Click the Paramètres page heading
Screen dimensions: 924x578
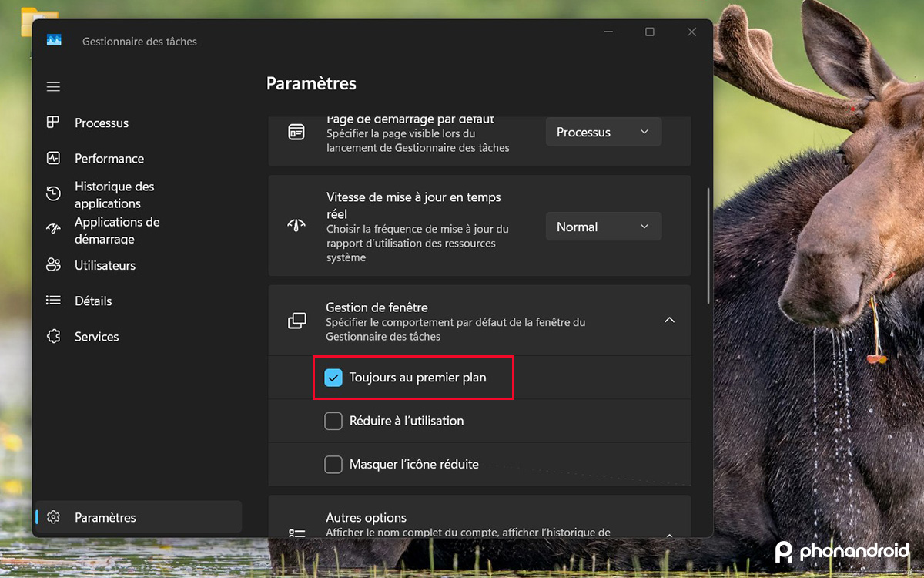[311, 83]
